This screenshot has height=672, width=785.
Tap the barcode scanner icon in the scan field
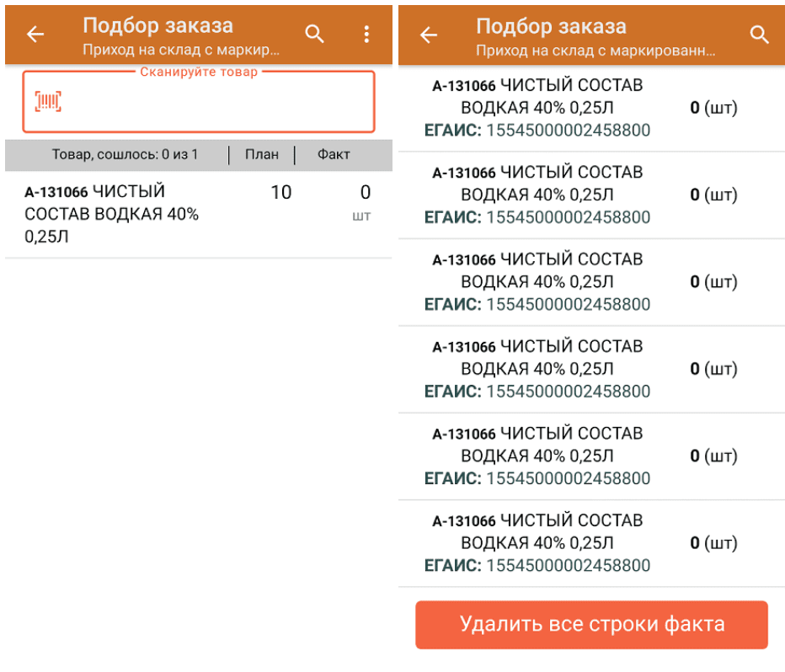[x=48, y=99]
